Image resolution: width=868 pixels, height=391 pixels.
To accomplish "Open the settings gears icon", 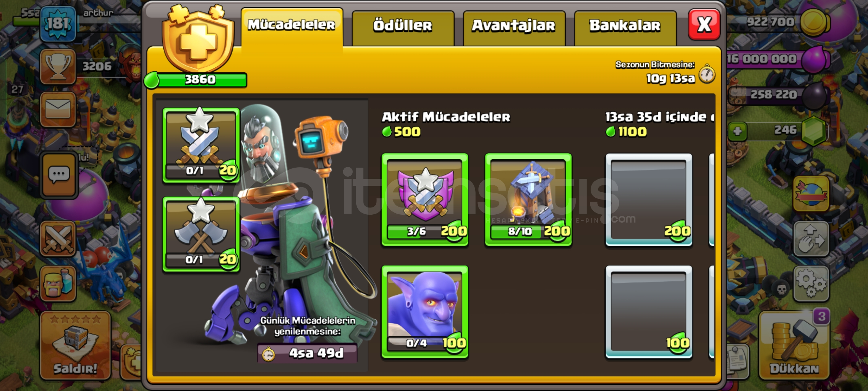I will [x=811, y=283].
